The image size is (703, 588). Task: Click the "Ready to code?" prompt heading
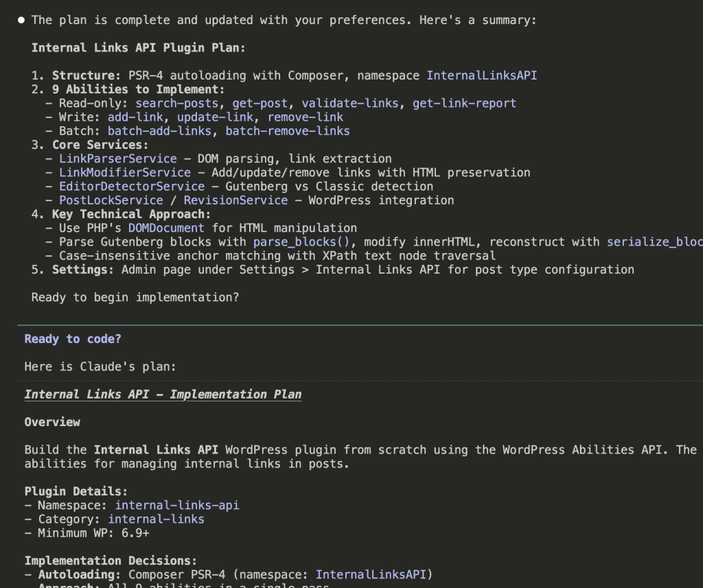tap(73, 339)
